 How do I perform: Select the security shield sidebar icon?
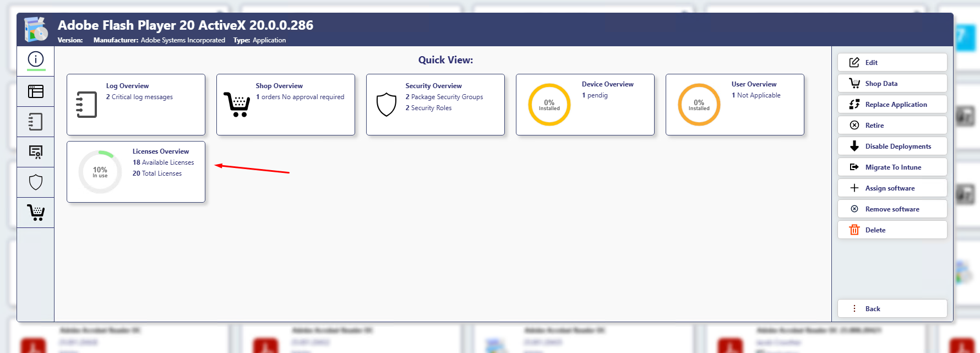tap(36, 182)
